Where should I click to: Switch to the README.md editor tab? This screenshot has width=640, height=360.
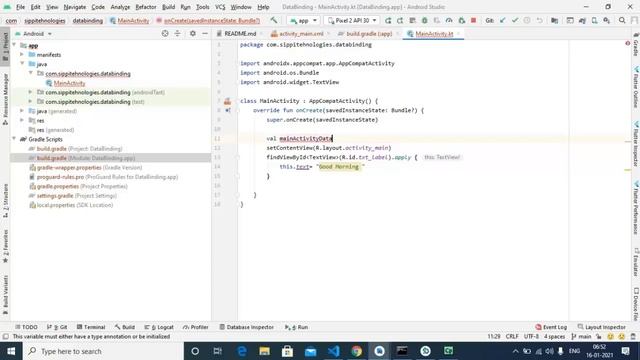(x=240, y=34)
